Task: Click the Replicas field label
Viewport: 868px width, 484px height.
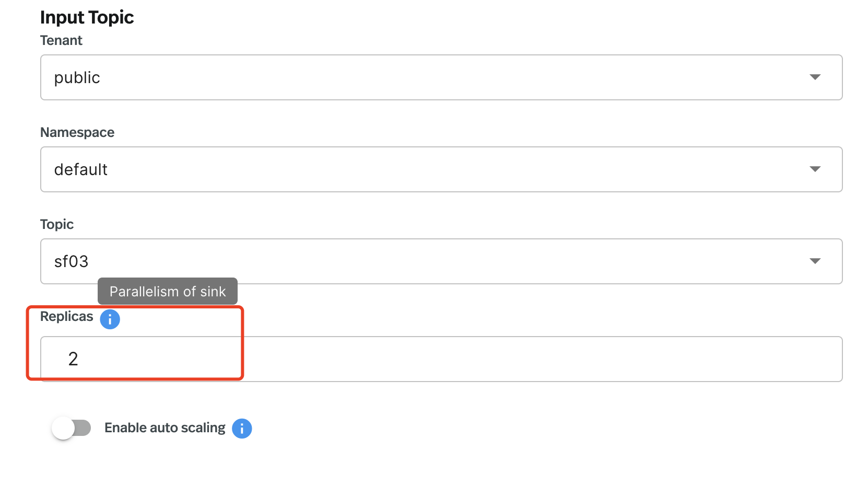Action: tap(67, 316)
